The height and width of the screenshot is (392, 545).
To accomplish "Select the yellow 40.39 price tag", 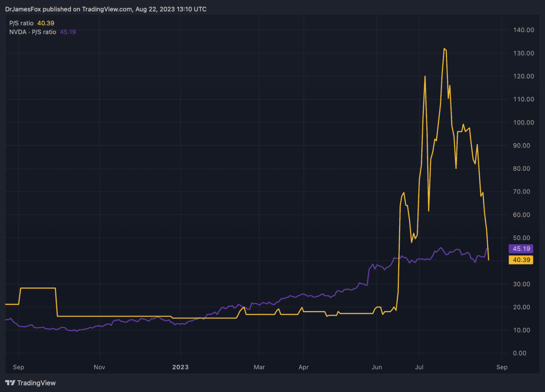I will pyautogui.click(x=520, y=260).
